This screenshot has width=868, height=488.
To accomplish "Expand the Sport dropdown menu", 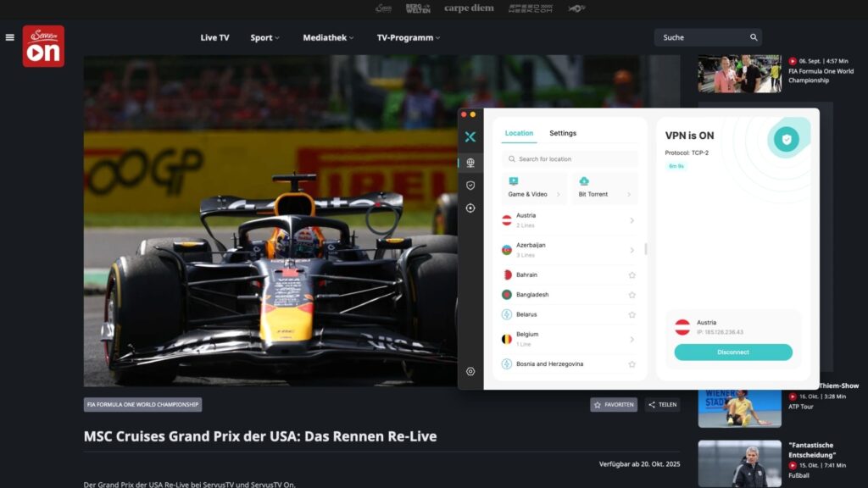I will pyautogui.click(x=264, y=37).
